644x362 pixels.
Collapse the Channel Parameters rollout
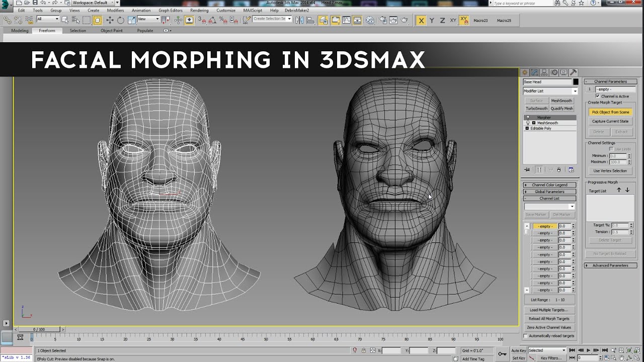[x=610, y=81]
